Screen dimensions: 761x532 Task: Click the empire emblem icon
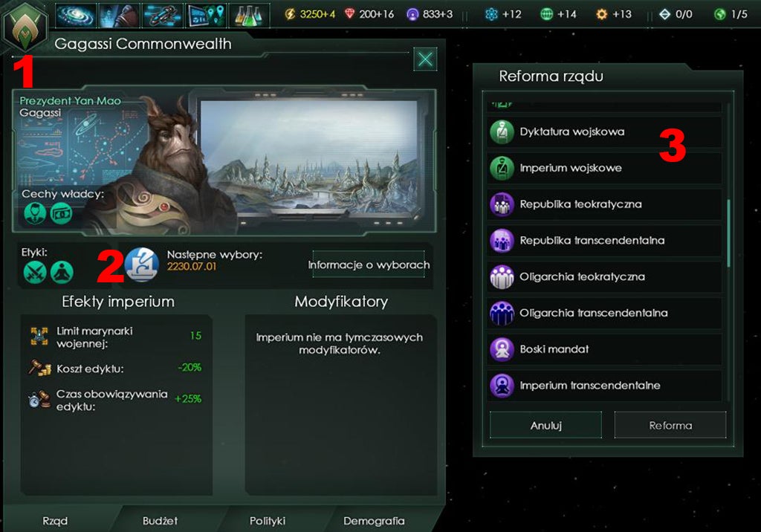pos(25,27)
